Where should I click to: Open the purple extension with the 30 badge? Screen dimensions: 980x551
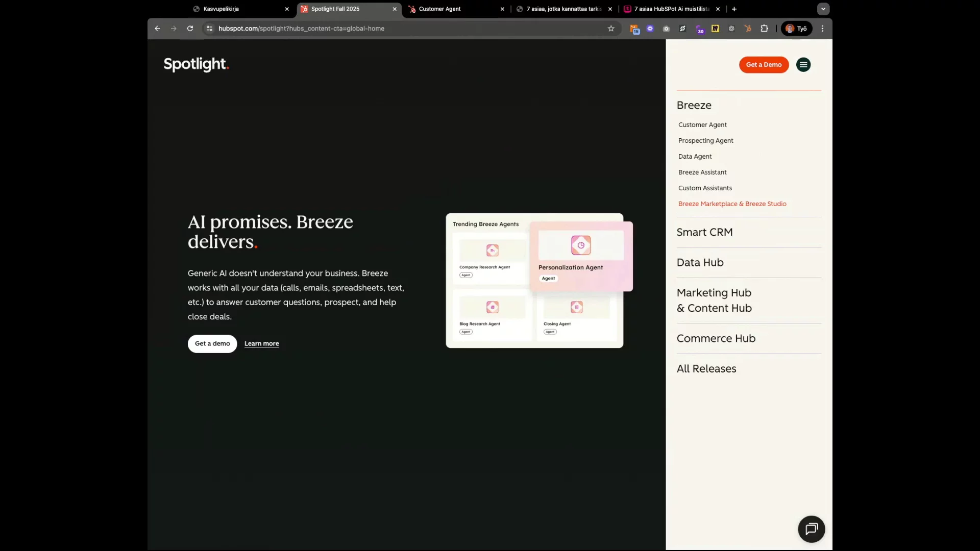click(699, 29)
